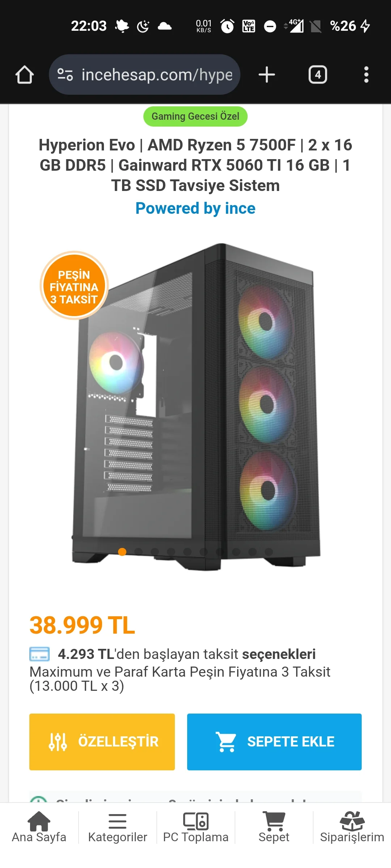
Task: Tap the Gaming Gecesi Özel badge
Action: 195,116
